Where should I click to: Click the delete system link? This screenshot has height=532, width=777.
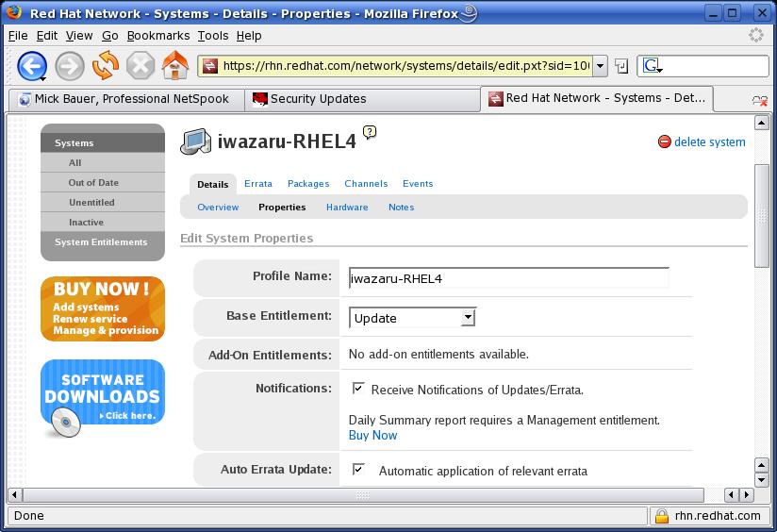709,142
